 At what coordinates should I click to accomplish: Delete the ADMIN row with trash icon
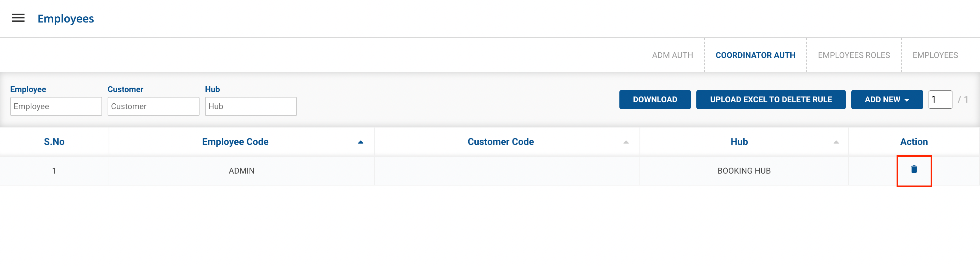click(914, 169)
